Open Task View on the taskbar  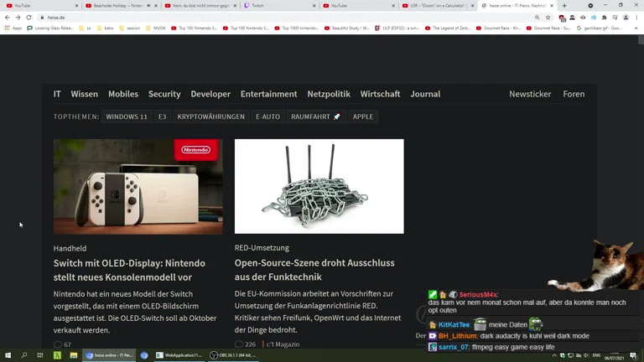pyautogui.click(x=40, y=355)
